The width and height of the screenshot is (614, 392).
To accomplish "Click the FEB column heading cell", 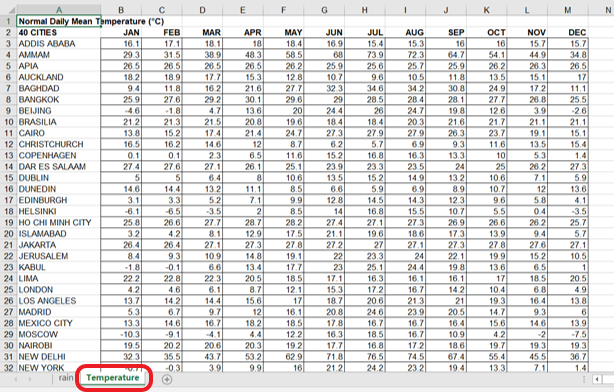I will coord(162,33).
